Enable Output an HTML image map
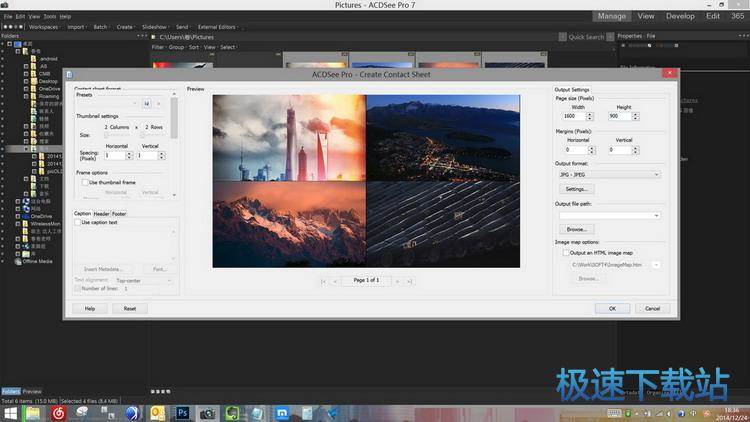This screenshot has width=750, height=422. 564,253
